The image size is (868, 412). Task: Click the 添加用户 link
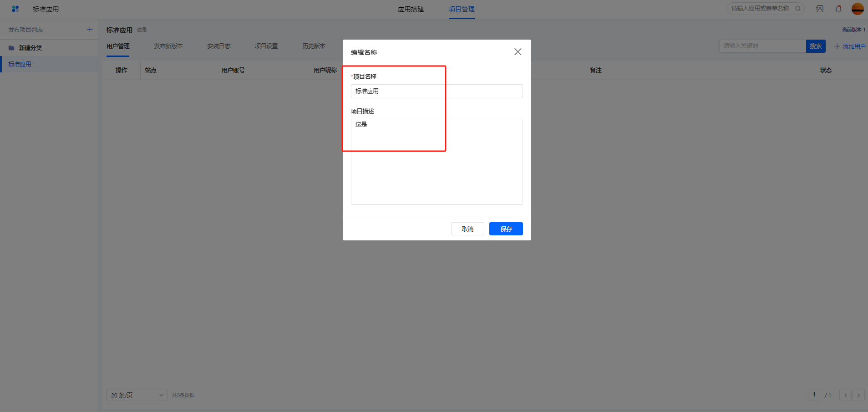849,46
